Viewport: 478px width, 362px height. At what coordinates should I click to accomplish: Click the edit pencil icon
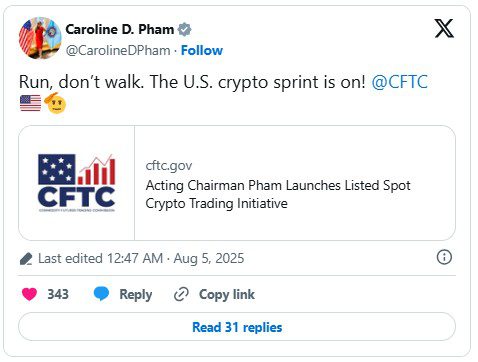point(26,259)
